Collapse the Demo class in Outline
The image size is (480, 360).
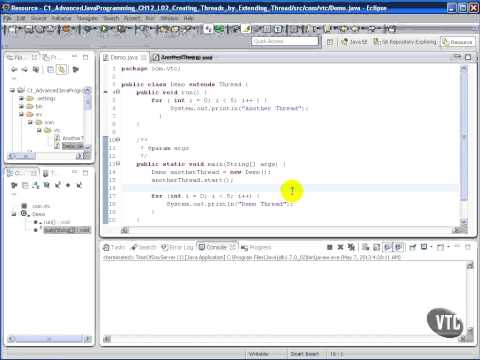coord(14,214)
